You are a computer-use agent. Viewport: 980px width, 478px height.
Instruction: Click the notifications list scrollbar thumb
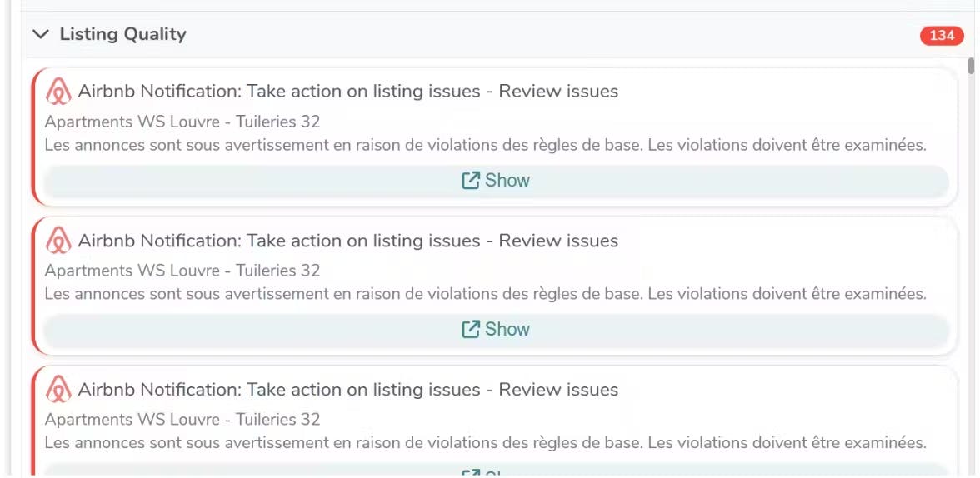pos(971,66)
